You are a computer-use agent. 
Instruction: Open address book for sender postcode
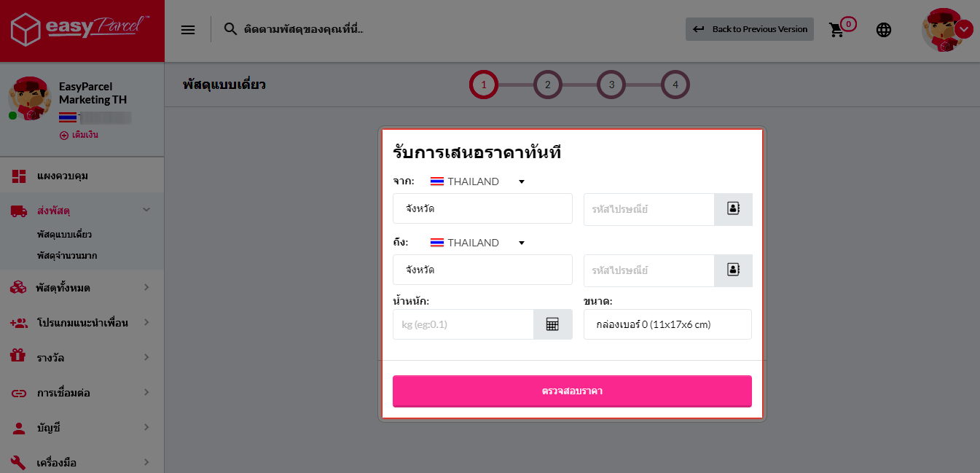[x=733, y=209]
